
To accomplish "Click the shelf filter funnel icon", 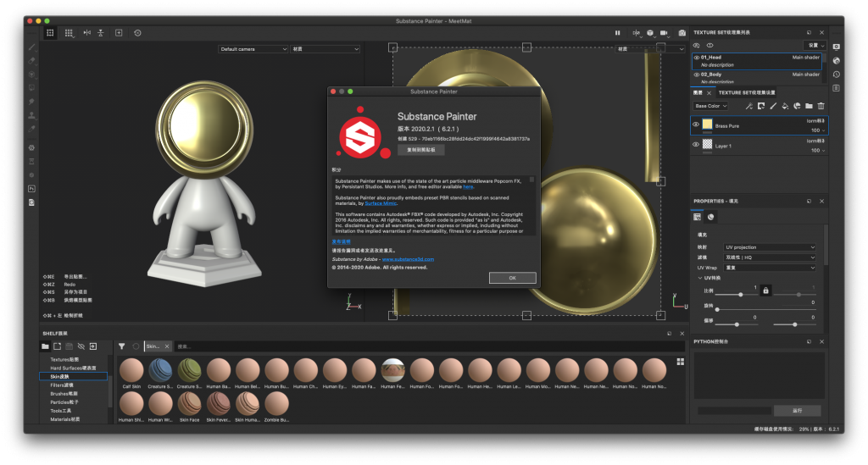I will 122,346.
